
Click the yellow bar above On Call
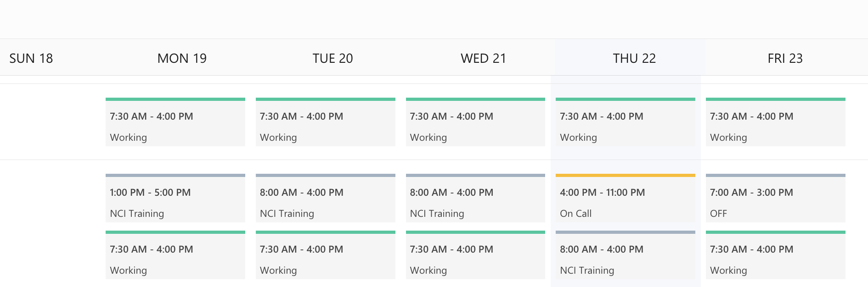point(625,175)
